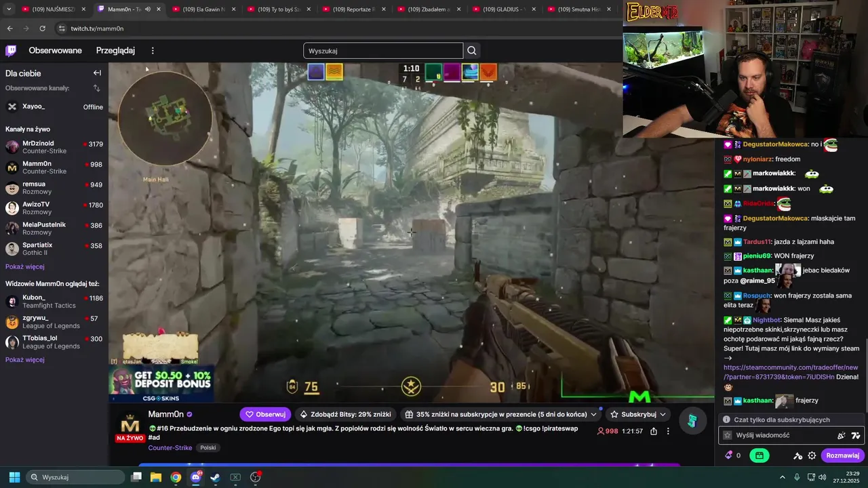Open Chrome from the taskbar
The image size is (868, 488).
pyautogui.click(x=176, y=477)
